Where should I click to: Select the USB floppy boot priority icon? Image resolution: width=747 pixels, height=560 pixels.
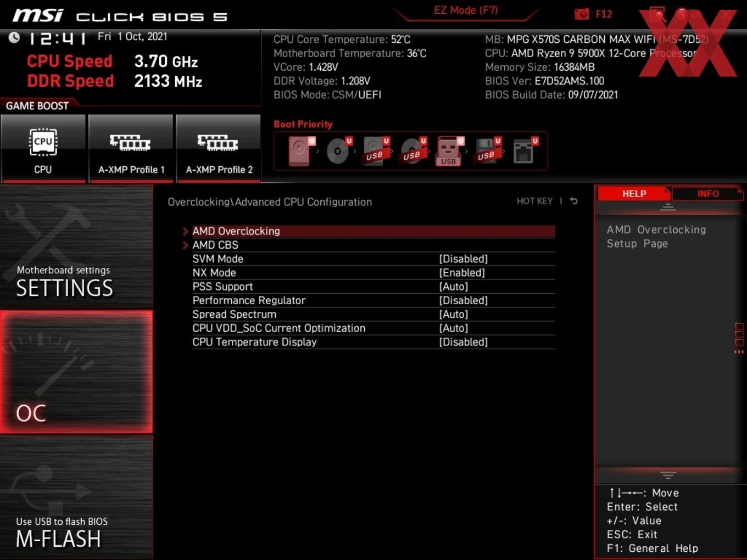pyautogui.click(x=488, y=151)
